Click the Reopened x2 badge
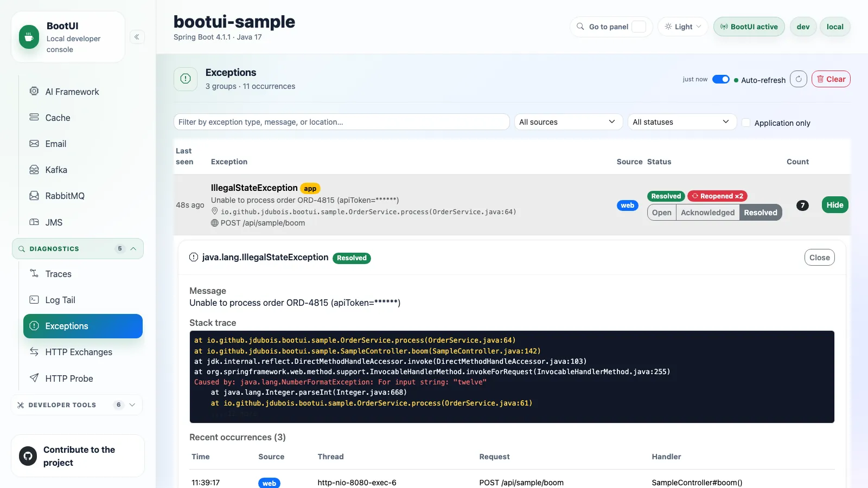Viewport: 868px width, 488px height. point(717,196)
